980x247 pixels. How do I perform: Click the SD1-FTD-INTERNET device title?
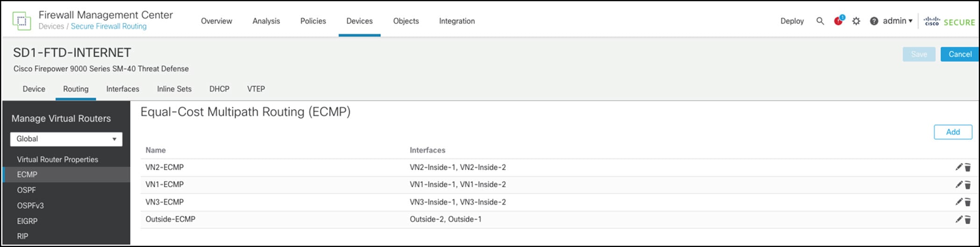click(72, 52)
